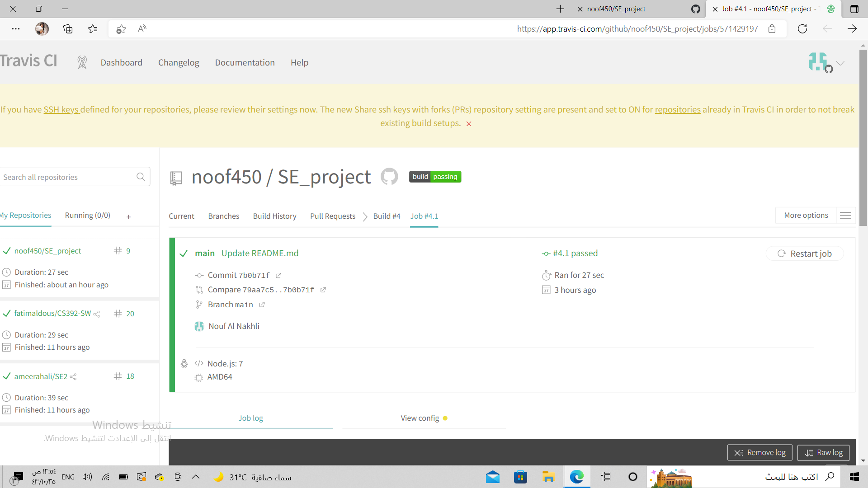
Task: Open the More options hamburger menu
Action: click(x=845, y=216)
